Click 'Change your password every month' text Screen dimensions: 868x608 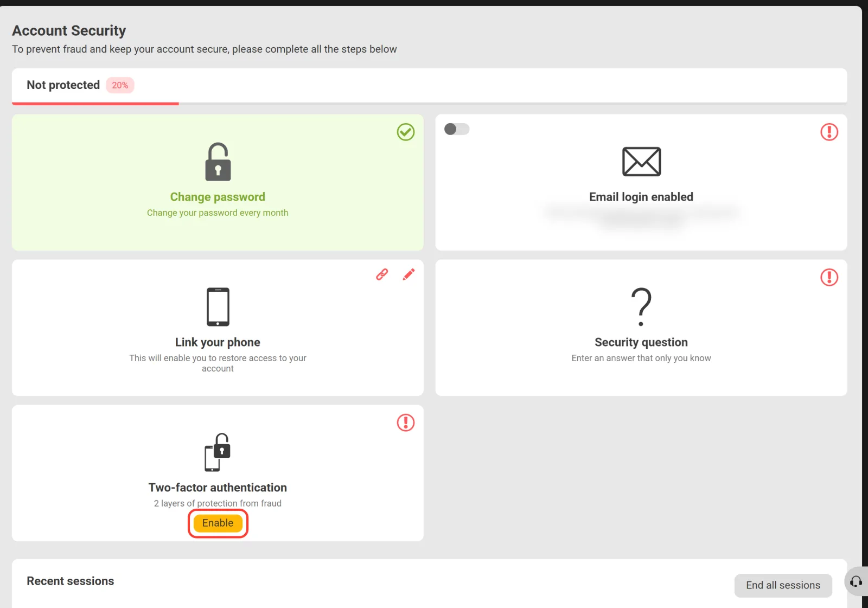click(218, 213)
